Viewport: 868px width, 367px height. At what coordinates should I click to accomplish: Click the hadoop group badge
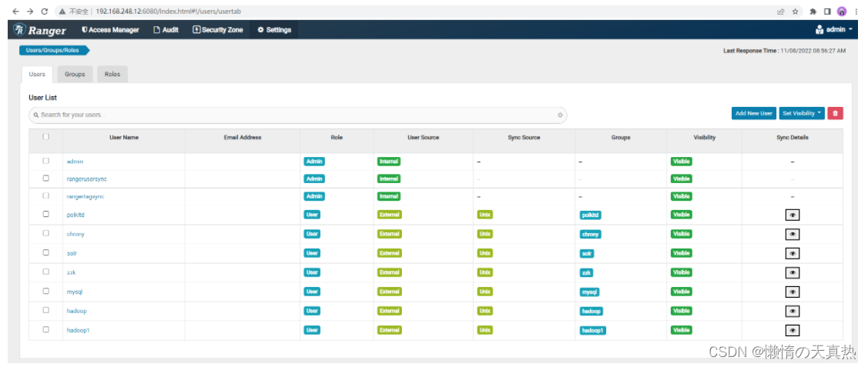592,311
